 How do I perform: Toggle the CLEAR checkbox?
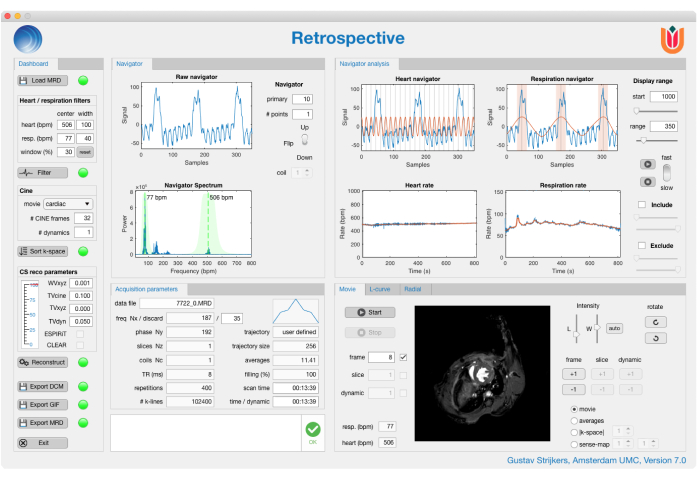click(80, 345)
